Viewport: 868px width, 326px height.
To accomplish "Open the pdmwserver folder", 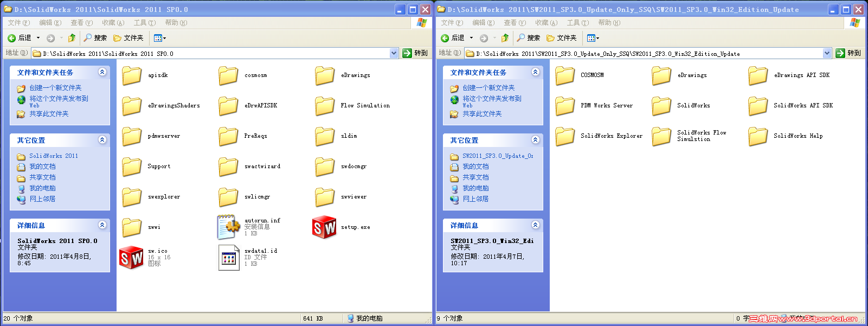I will [x=132, y=136].
